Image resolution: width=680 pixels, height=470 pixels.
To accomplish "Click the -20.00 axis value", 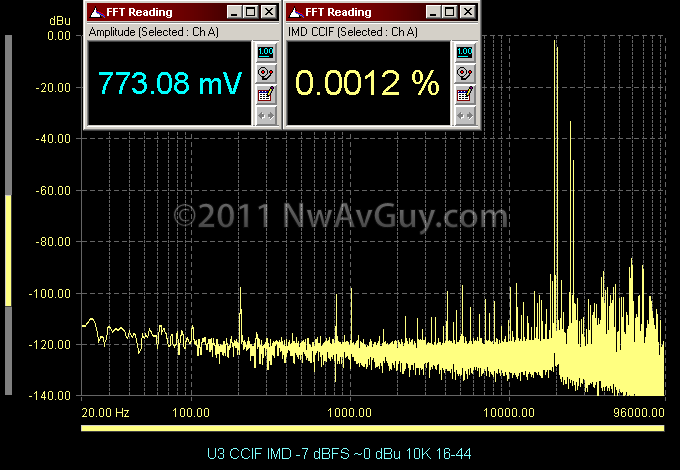I will point(53,88).
